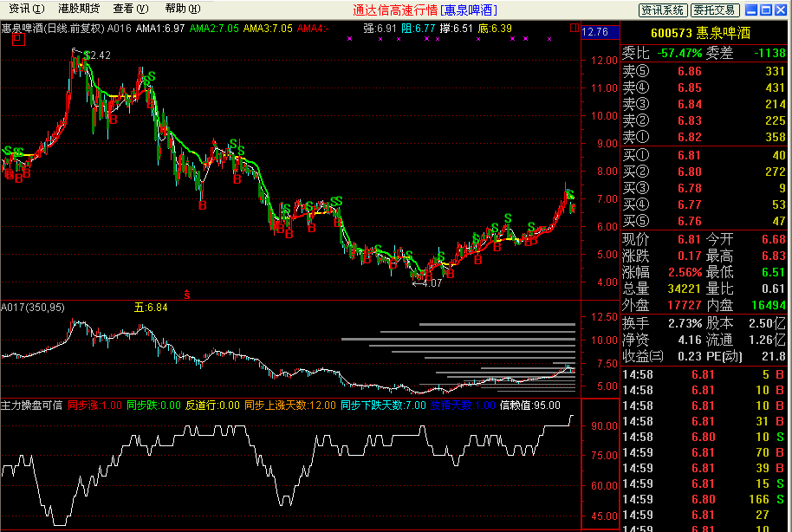Select the 买② 6.80 bid row
Image resolution: width=792 pixels, height=532 pixels.
click(x=704, y=172)
